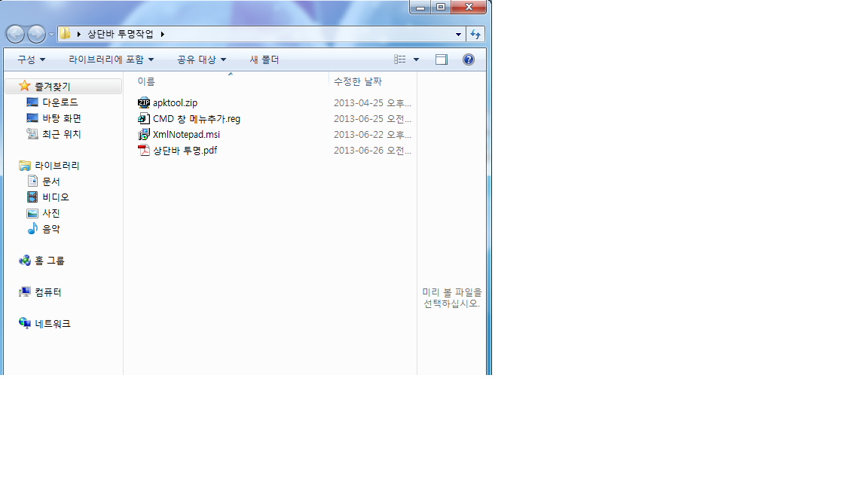The width and height of the screenshot is (868, 488).
Task: Open the help question mark icon
Action: (469, 59)
